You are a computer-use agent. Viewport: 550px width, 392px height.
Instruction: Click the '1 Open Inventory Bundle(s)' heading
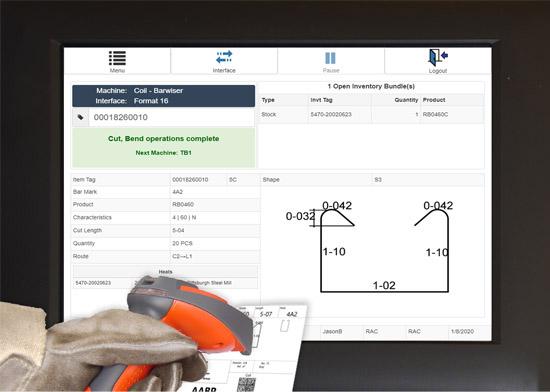tap(371, 86)
